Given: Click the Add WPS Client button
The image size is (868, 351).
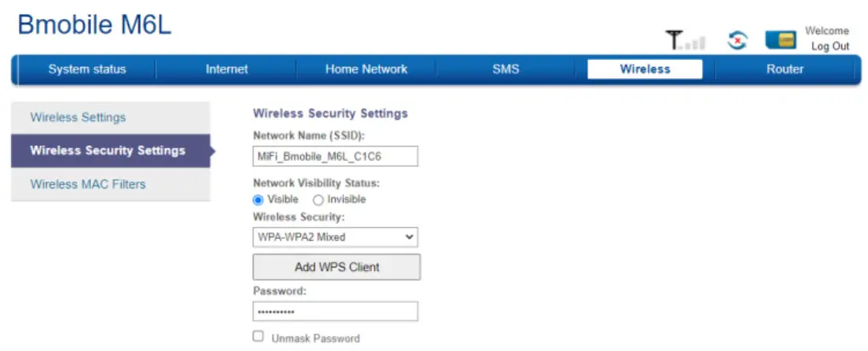Looking at the screenshot, I should [x=336, y=267].
